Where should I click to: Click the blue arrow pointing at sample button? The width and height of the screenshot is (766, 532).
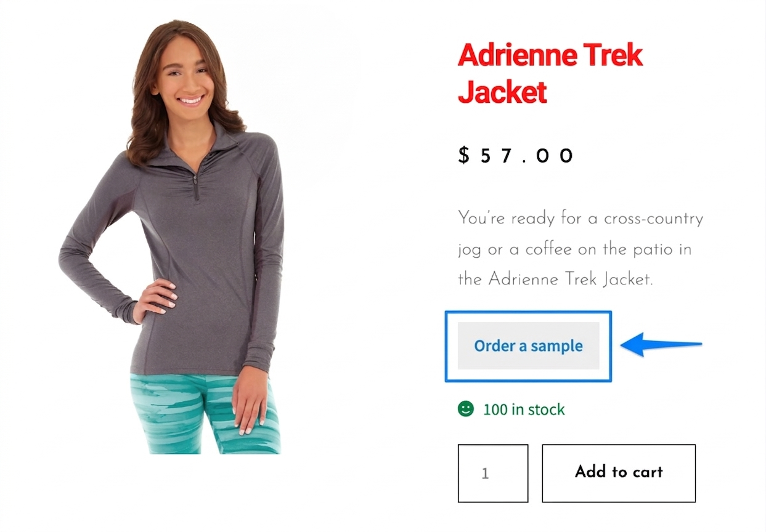[x=661, y=344]
